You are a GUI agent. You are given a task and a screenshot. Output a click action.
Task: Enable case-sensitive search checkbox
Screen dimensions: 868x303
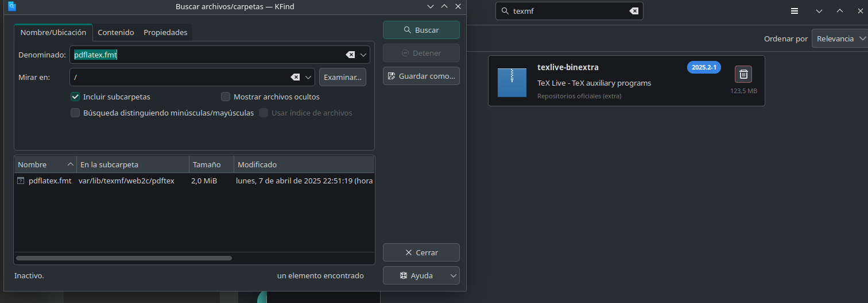point(75,113)
